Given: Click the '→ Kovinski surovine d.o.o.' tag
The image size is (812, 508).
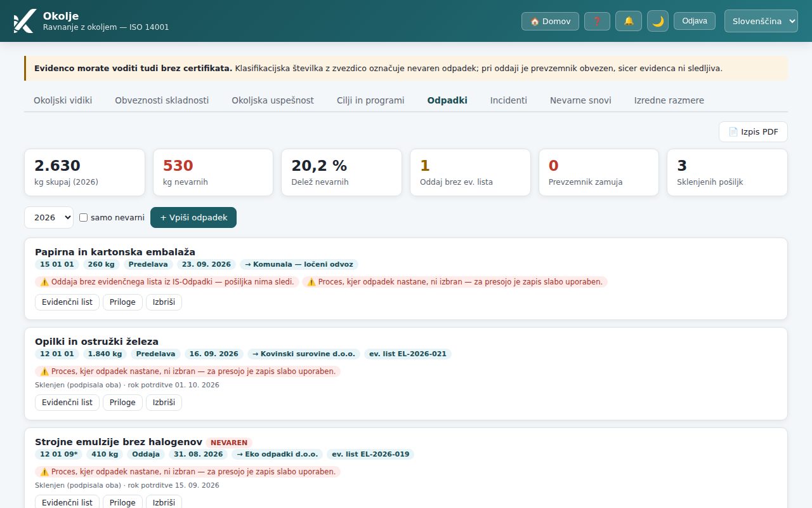Looking at the screenshot, I should pyautogui.click(x=304, y=354).
